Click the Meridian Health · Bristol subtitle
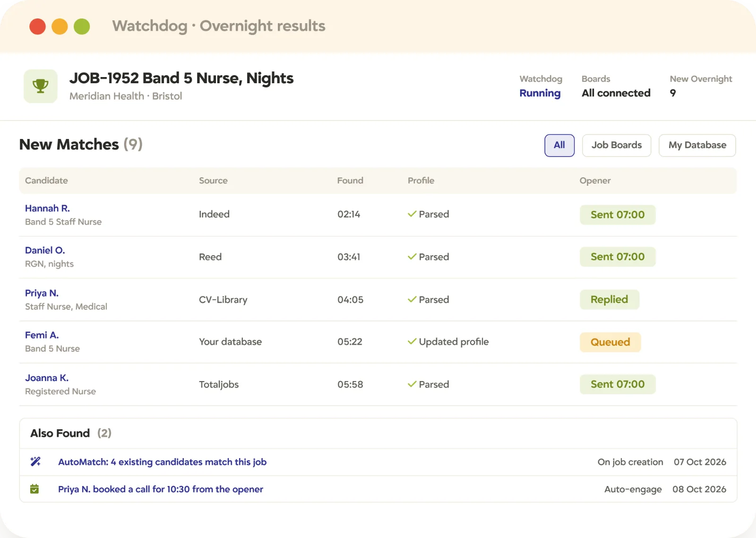 pos(126,96)
